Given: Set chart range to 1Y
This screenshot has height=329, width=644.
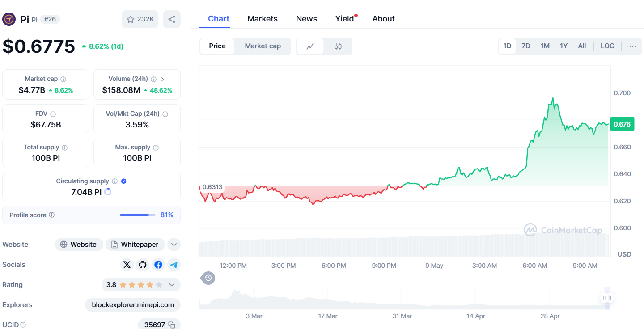Looking at the screenshot, I should coord(563,46).
